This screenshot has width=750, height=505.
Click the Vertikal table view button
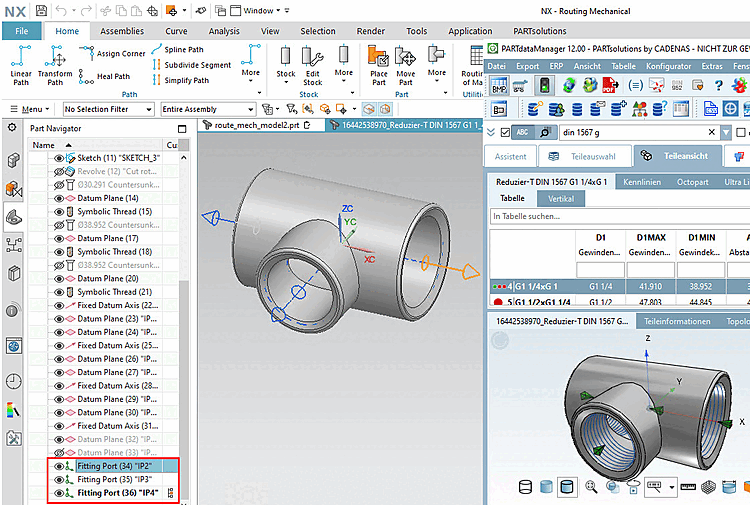click(560, 198)
